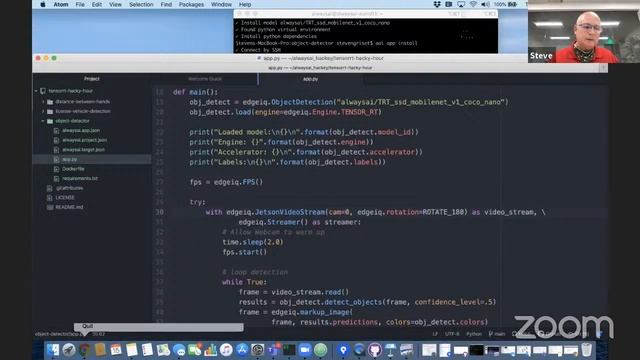
Task: Open Maps from the Dock
Action: pyautogui.click(x=163, y=350)
